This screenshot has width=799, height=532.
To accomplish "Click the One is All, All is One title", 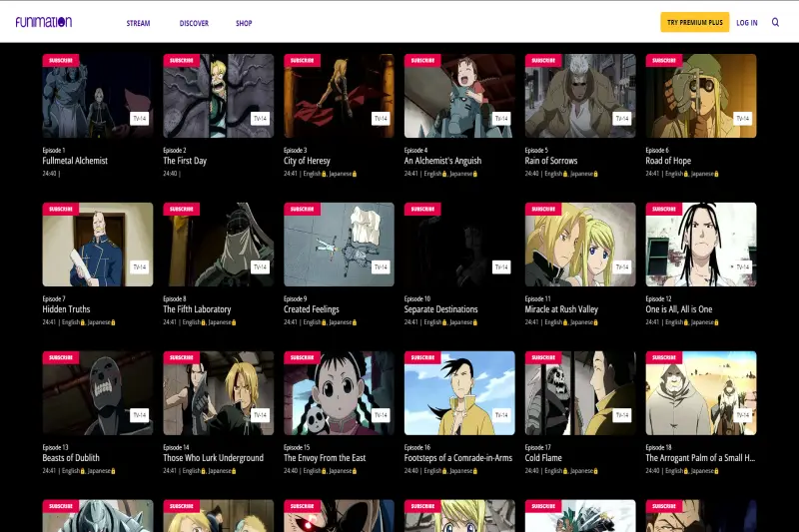I will [x=679, y=309].
